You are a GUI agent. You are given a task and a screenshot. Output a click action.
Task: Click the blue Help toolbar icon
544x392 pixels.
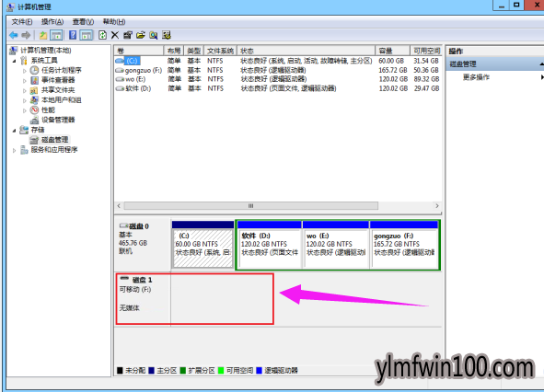click(73, 35)
